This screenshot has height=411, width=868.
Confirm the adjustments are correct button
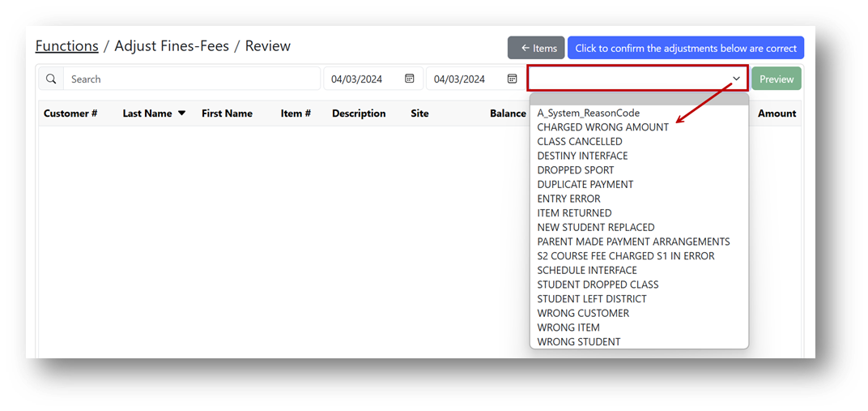tap(685, 48)
